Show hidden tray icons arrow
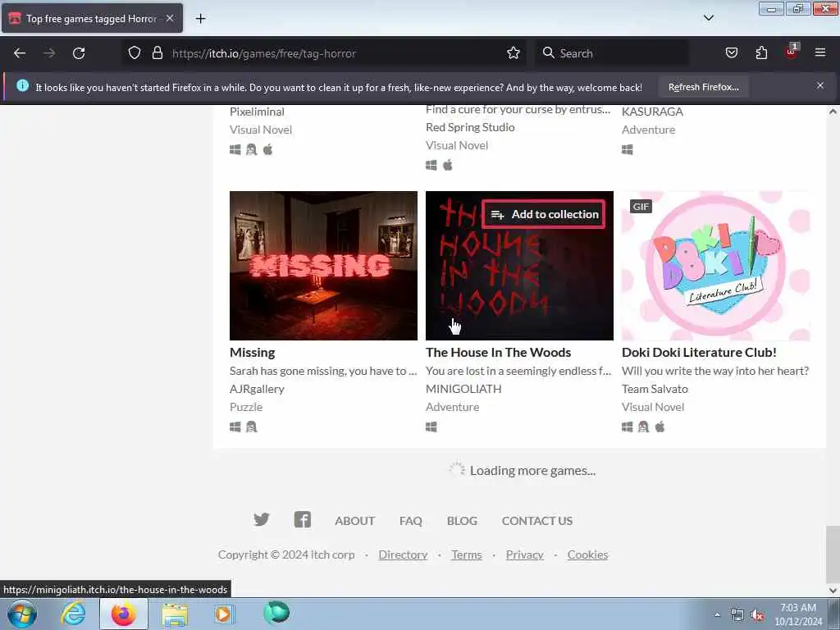This screenshot has width=840, height=630. 717,614
